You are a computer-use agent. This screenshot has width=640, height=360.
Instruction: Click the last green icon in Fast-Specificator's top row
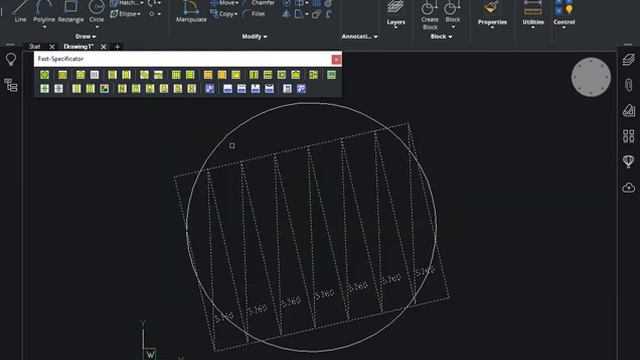pos(331,75)
